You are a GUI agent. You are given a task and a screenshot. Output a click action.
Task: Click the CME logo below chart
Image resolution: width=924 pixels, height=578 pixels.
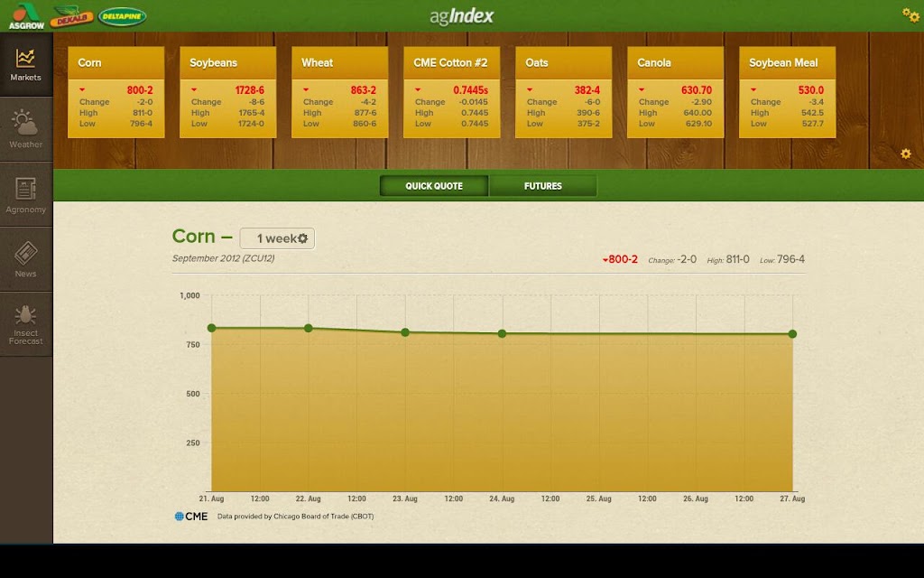pyautogui.click(x=191, y=516)
